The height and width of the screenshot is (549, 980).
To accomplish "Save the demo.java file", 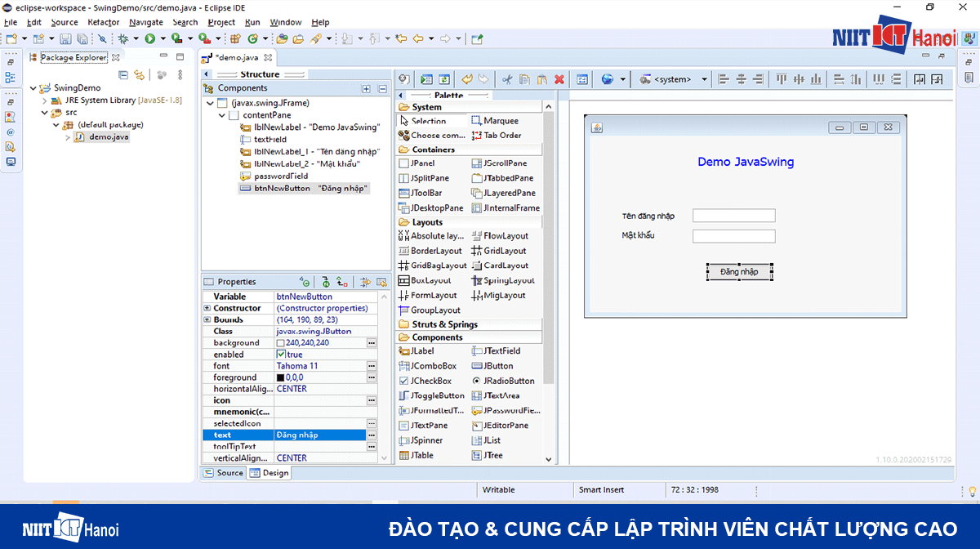I will (66, 38).
